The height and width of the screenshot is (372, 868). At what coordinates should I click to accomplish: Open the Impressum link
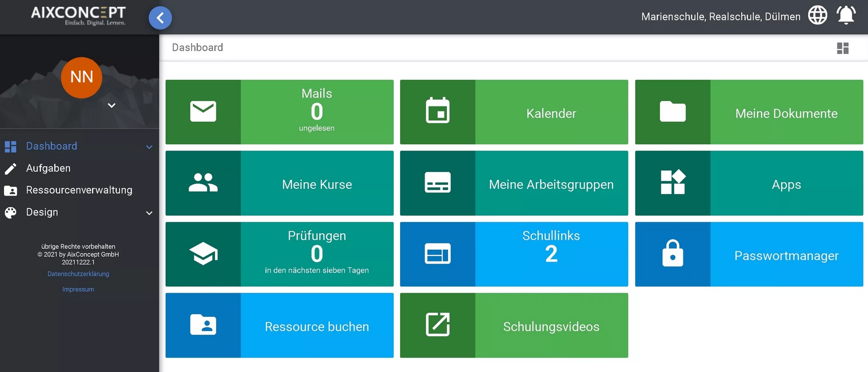pyautogui.click(x=78, y=290)
